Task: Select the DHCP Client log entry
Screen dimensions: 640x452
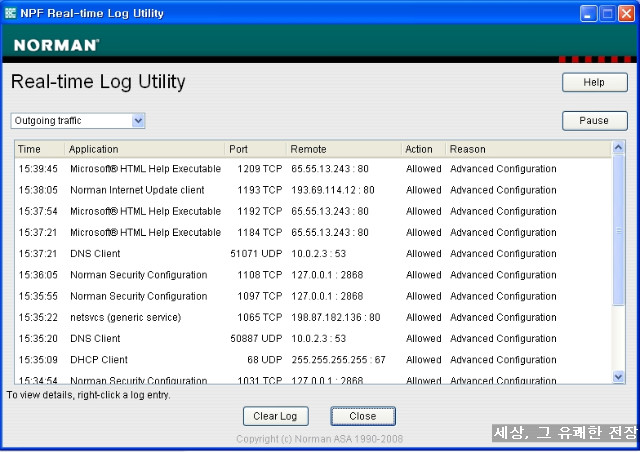Action: coord(313,360)
